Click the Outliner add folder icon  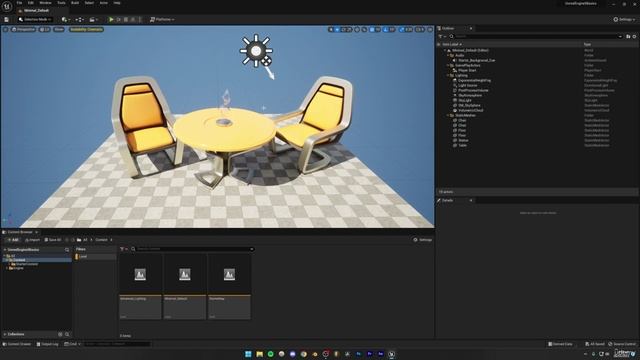628,36
